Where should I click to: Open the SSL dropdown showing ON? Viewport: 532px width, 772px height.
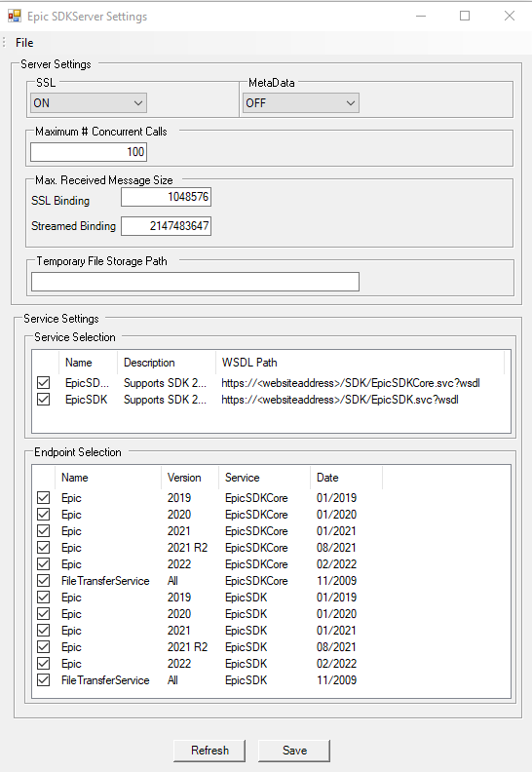(89, 103)
